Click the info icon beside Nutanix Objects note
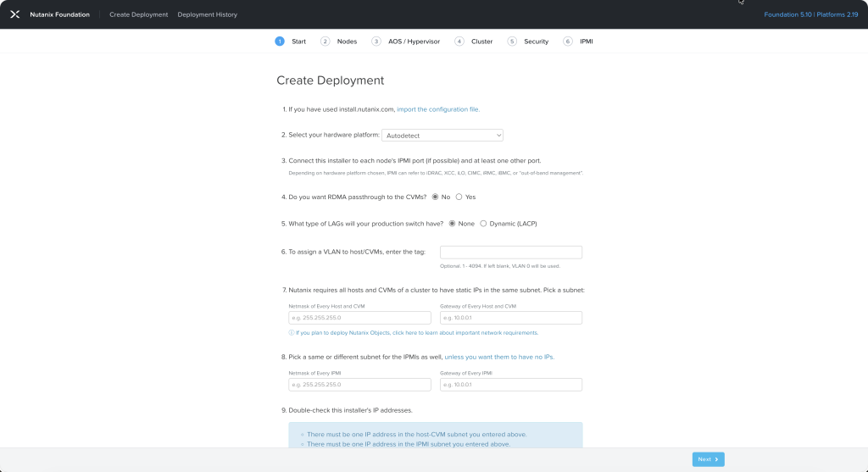868x472 pixels. pyautogui.click(x=292, y=333)
